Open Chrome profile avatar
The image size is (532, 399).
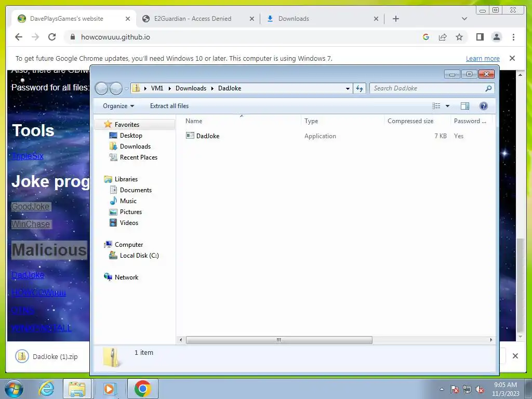(497, 37)
